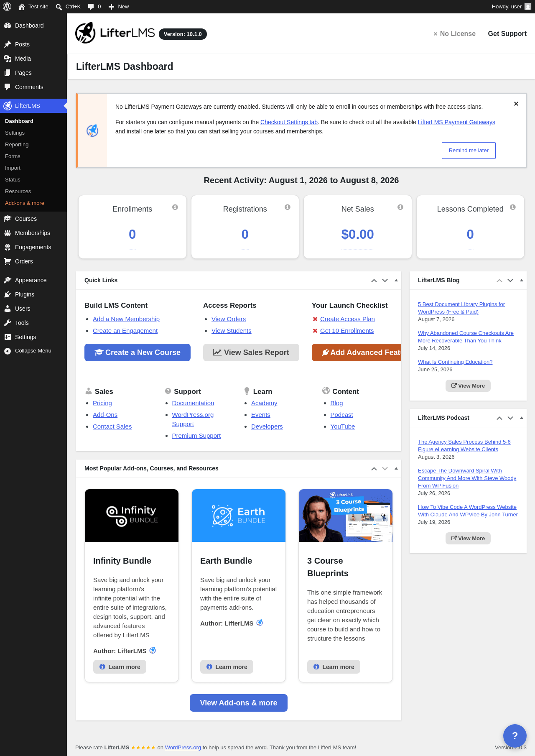Click the user avatar next to Howdy
The height and width of the screenshot is (756, 535).
pos(528,7)
